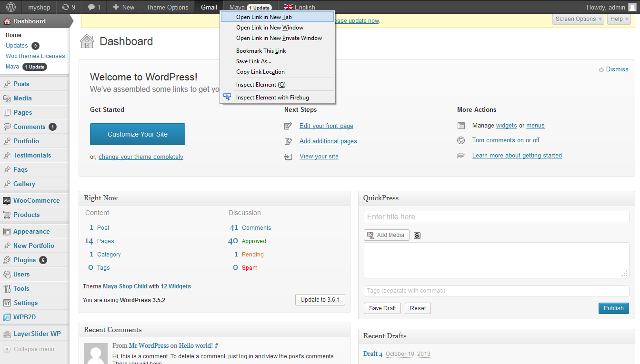Select Bookmark This Link from context menu
Image resolution: width=640 pixels, height=364 pixels.
(277, 51)
